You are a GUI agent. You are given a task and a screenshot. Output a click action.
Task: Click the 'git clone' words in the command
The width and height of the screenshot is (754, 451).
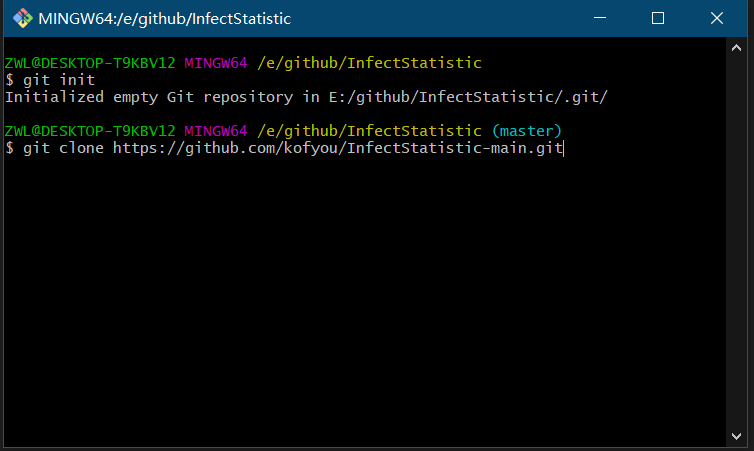(x=63, y=148)
